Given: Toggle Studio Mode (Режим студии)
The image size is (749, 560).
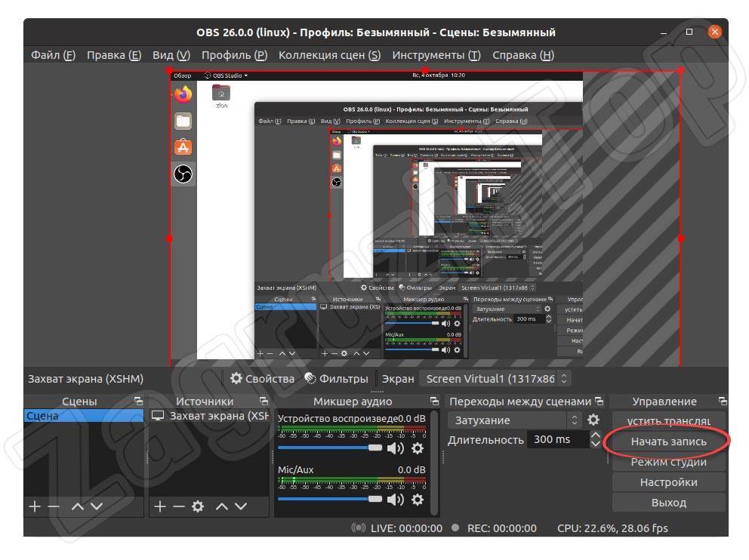Looking at the screenshot, I should [668, 462].
